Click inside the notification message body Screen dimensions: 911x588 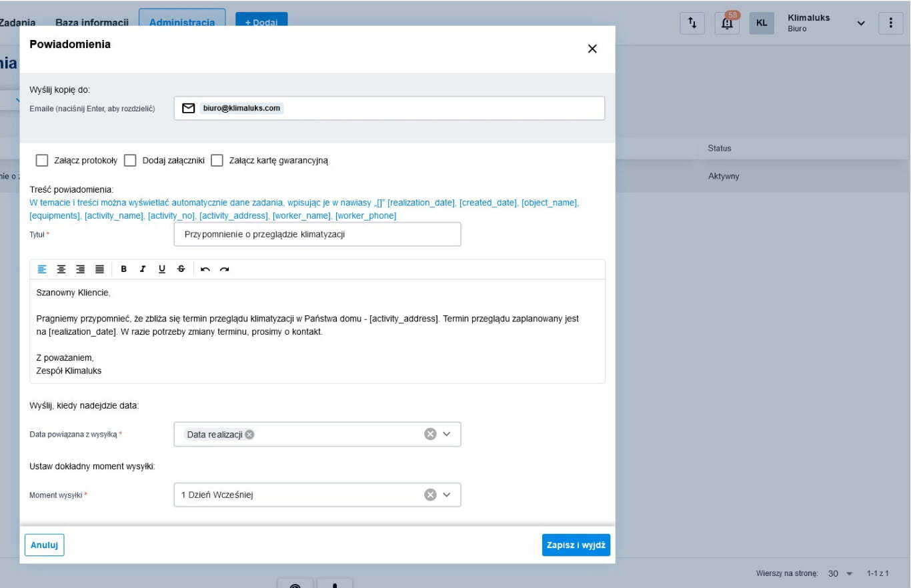317,331
